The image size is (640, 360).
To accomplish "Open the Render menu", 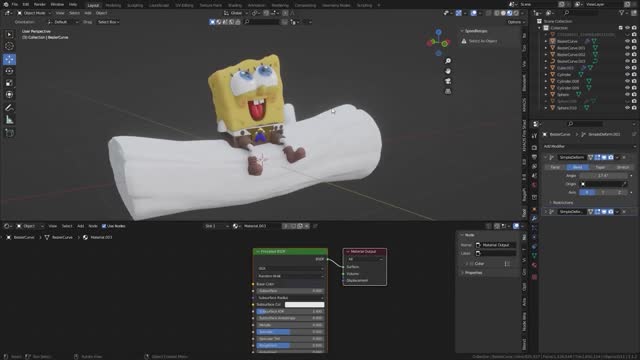I will coord(40,4).
